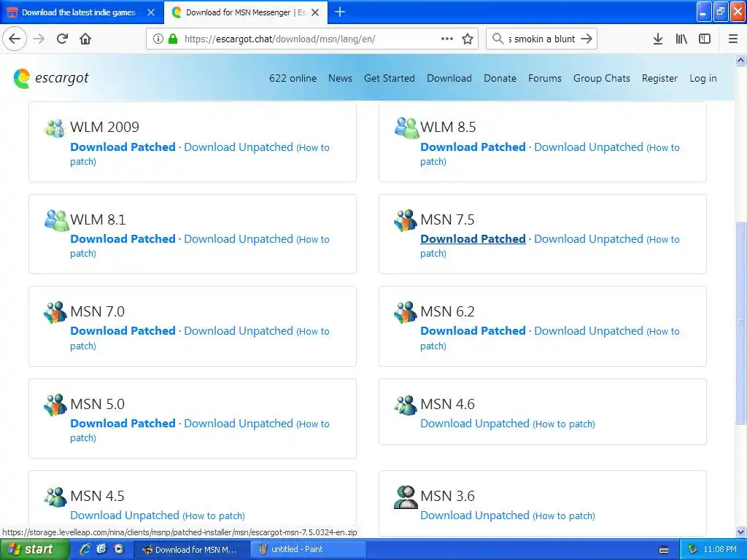Click the page vertical scrollbar thumb
This screenshot has height=560, width=747.
point(740,322)
